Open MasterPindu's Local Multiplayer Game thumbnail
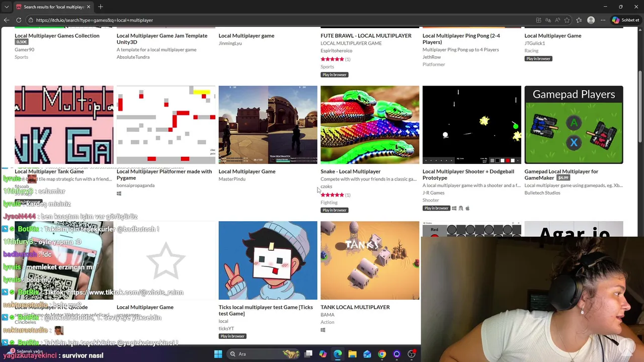This screenshot has height=362, width=644. (x=268, y=125)
